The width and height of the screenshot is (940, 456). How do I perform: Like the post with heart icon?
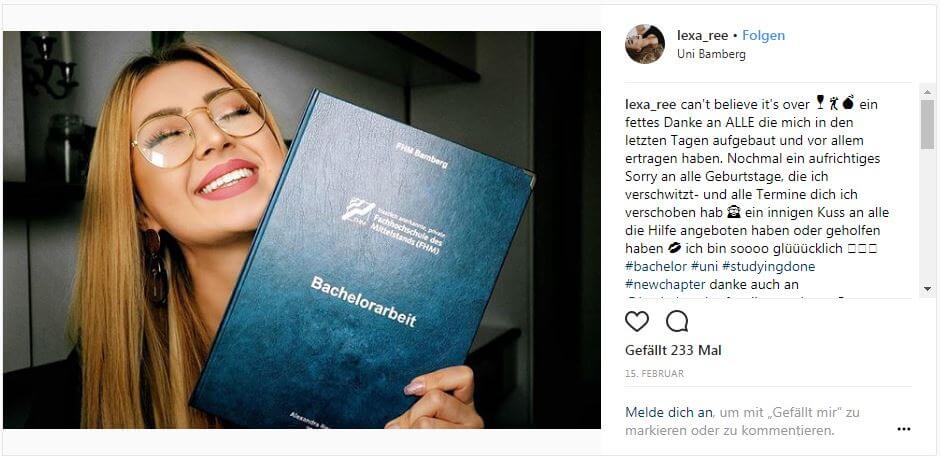(637, 321)
